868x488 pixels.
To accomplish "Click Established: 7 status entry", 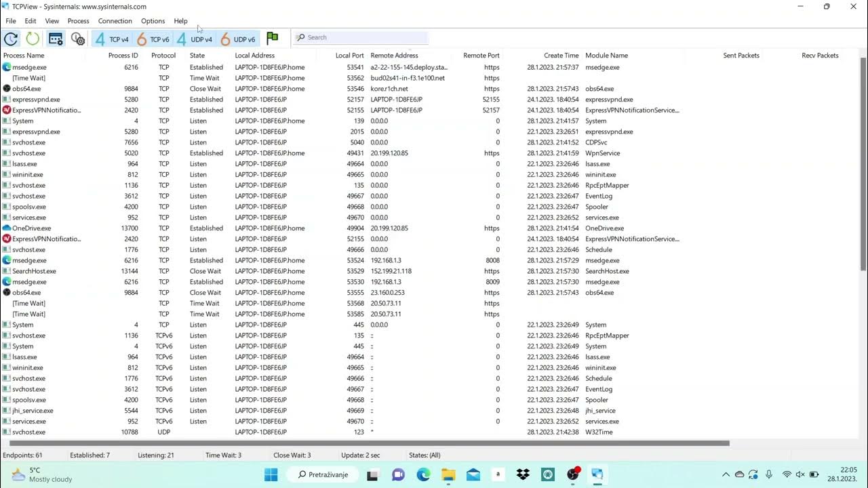I will coord(90,455).
